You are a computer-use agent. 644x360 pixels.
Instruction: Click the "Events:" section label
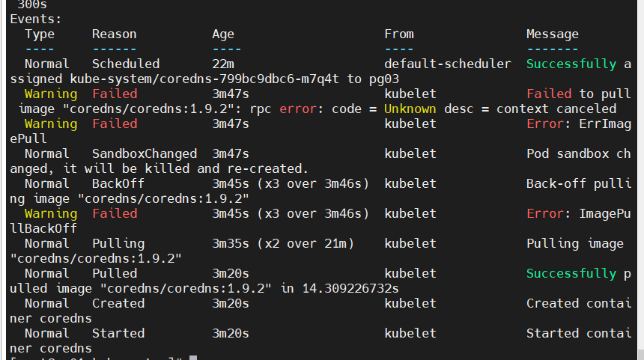coord(36,19)
